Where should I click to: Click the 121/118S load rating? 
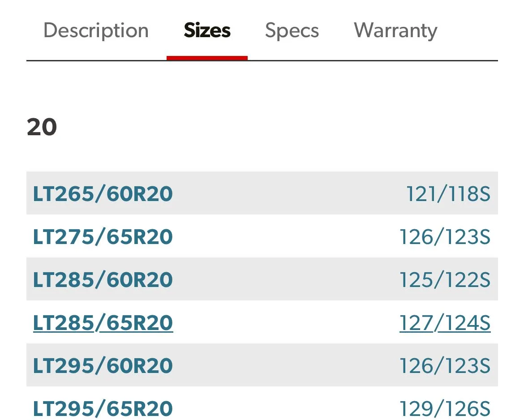coord(448,194)
